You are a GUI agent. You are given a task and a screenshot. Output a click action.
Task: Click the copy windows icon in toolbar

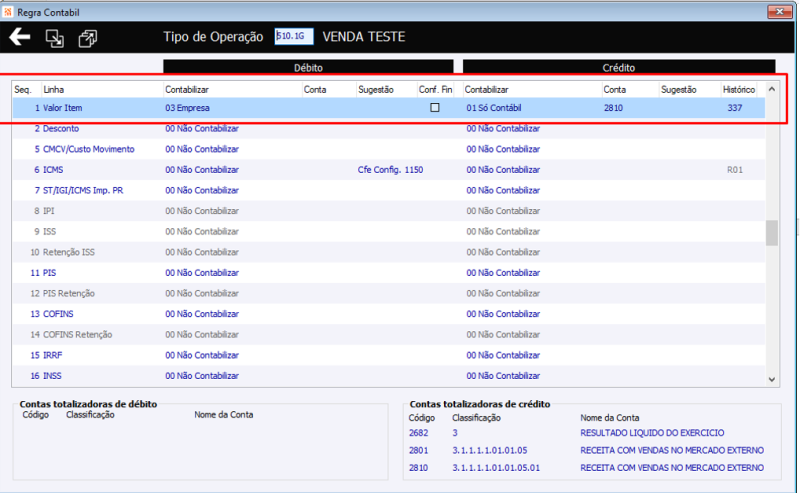pyautogui.click(x=88, y=38)
